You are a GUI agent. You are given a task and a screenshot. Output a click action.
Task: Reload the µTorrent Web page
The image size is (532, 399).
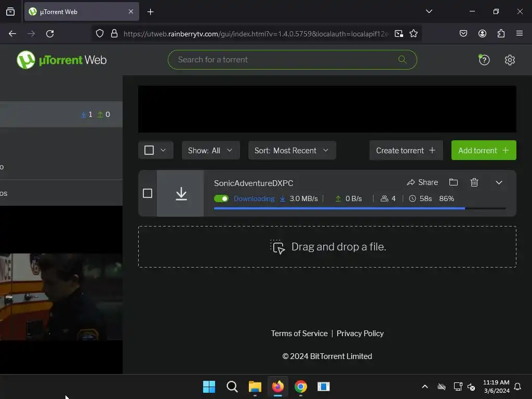click(50, 34)
